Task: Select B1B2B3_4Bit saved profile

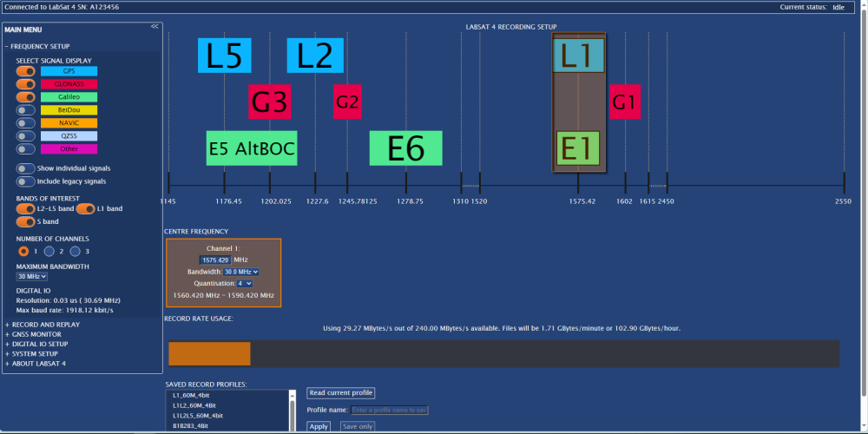Action: click(x=190, y=425)
